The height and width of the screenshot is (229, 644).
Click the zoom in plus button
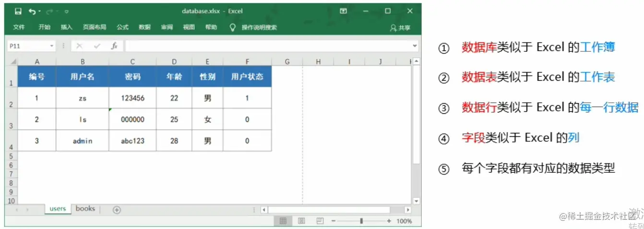point(389,221)
